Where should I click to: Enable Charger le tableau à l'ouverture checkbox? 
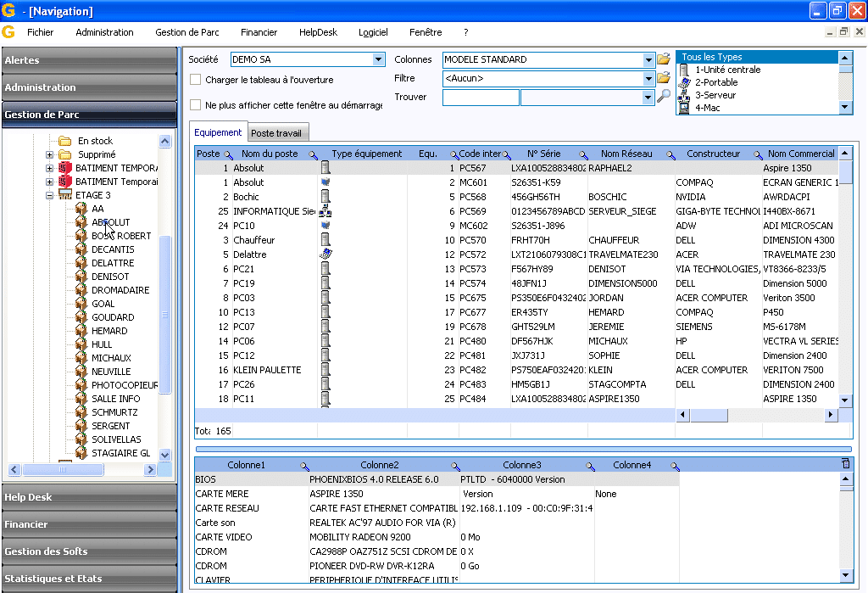point(196,80)
